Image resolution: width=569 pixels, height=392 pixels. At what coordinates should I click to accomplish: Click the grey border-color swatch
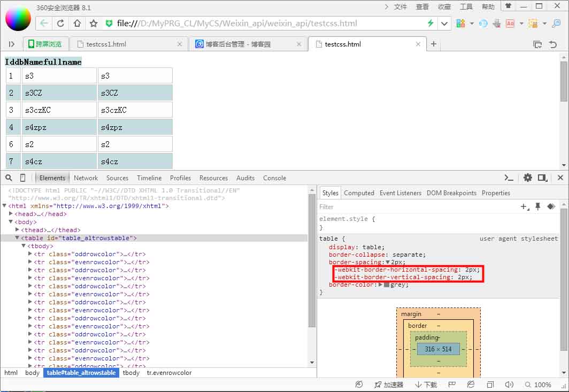click(387, 285)
